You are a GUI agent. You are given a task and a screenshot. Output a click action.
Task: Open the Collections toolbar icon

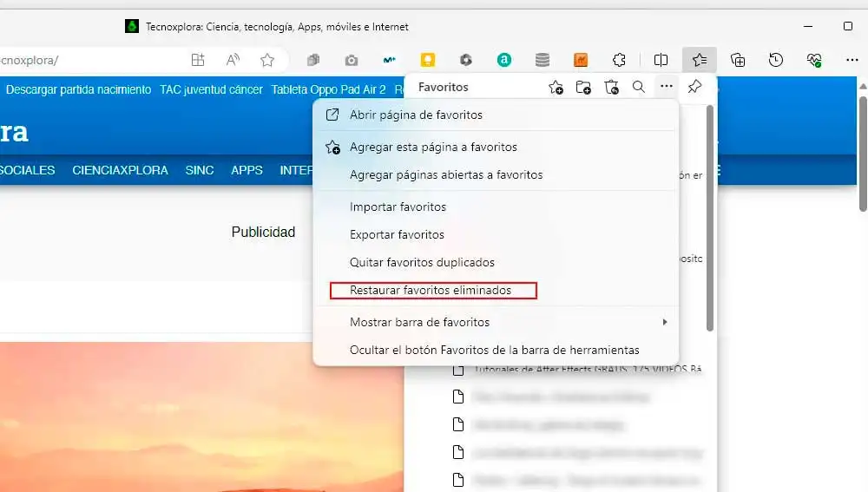coord(738,60)
